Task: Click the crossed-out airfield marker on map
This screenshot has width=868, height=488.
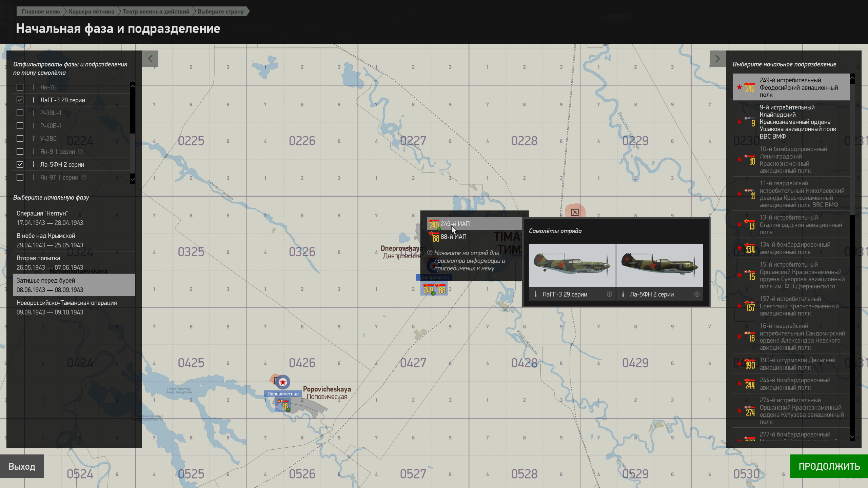Action: click(x=575, y=212)
